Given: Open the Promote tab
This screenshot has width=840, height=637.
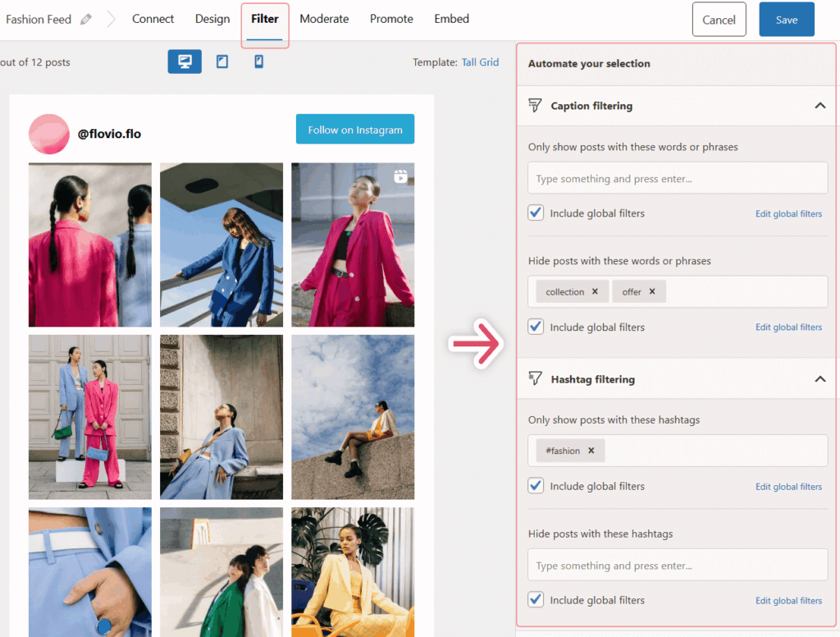Looking at the screenshot, I should [x=391, y=19].
